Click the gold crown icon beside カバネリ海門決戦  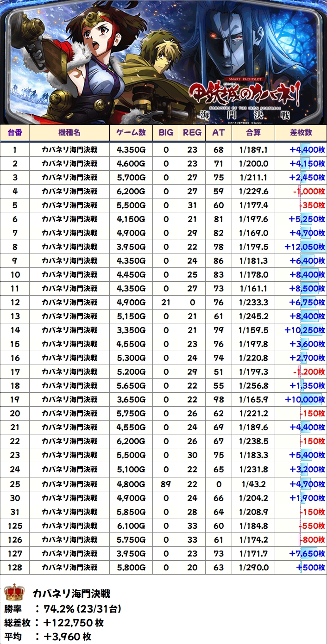click(x=14, y=593)
